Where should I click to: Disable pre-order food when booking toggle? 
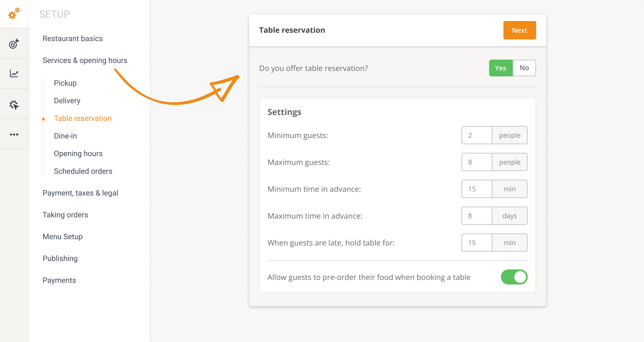pos(514,277)
